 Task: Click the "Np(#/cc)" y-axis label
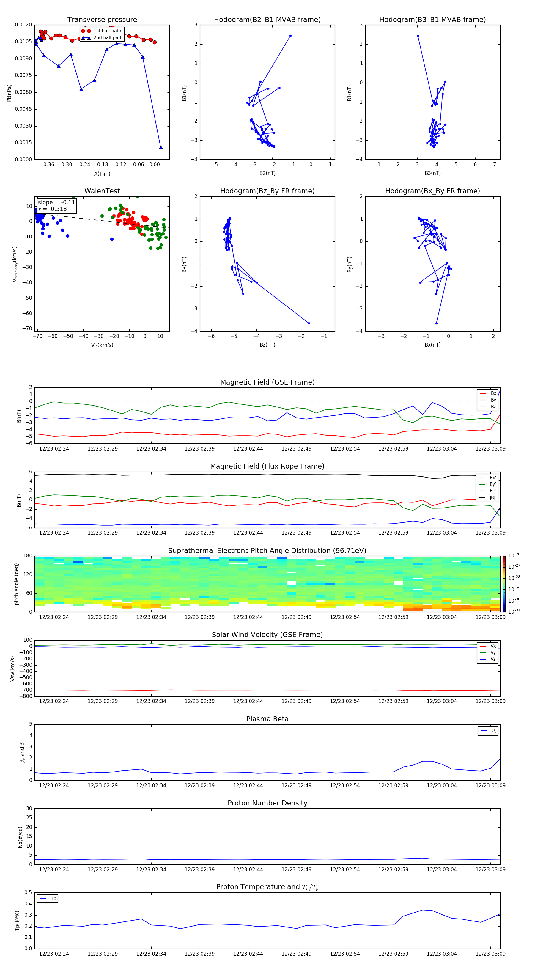point(20,837)
